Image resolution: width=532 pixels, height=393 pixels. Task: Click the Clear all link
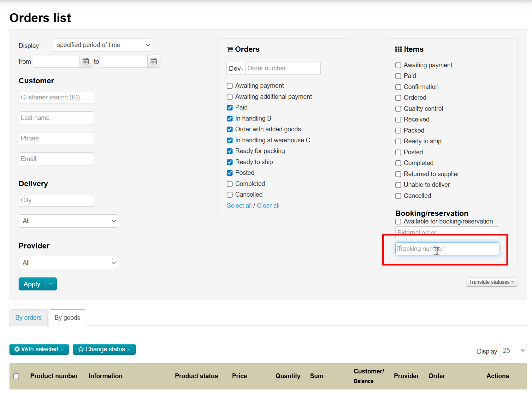click(x=268, y=205)
